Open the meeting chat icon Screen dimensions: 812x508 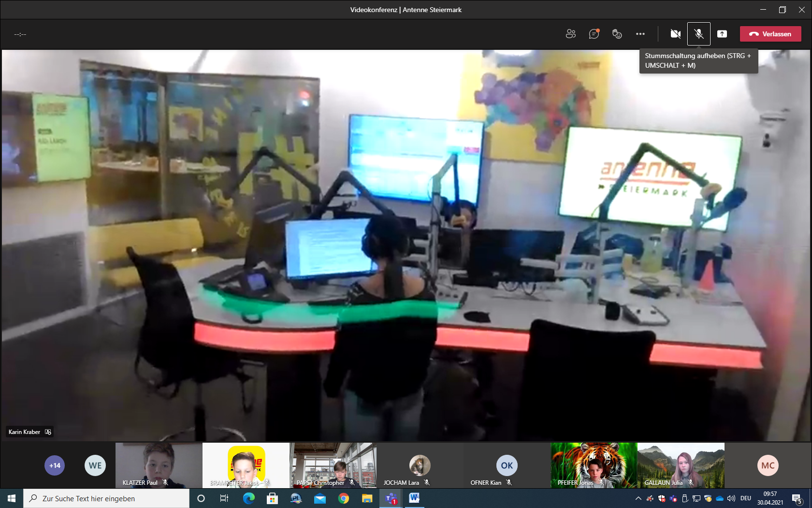tap(594, 34)
